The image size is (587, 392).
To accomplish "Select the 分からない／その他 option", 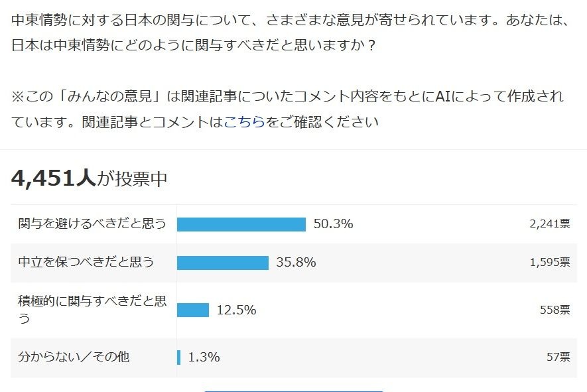I will [74, 357].
